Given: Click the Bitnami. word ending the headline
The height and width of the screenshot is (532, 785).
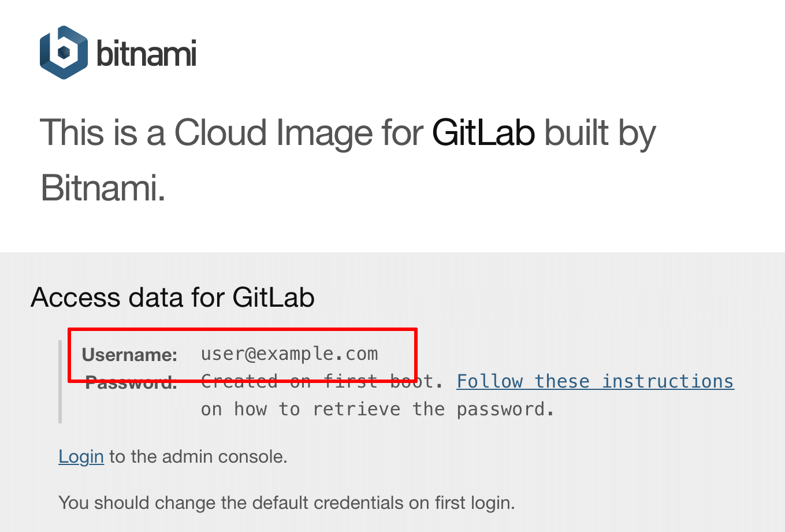Looking at the screenshot, I should click(x=103, y=188).
